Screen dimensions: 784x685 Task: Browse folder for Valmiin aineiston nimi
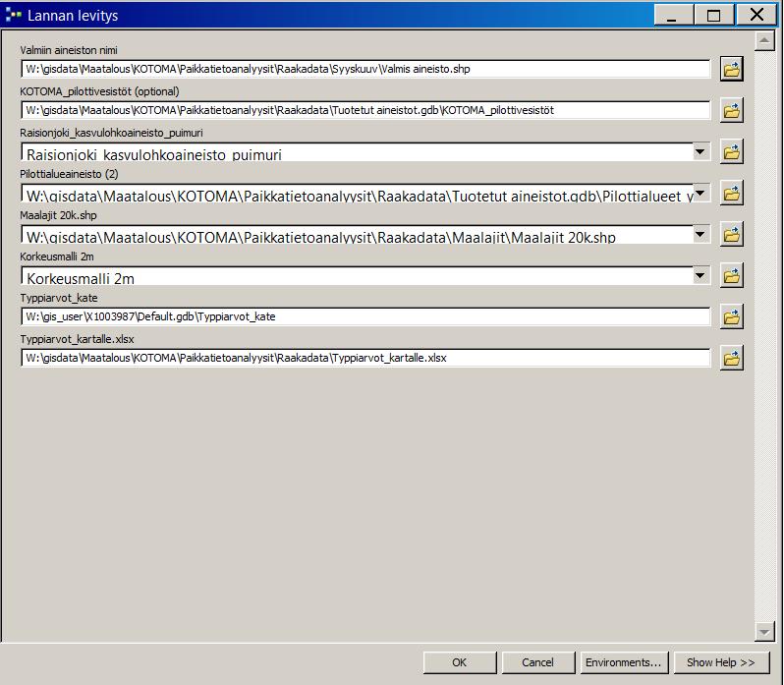pyautogui.click(x=732, y=69)
